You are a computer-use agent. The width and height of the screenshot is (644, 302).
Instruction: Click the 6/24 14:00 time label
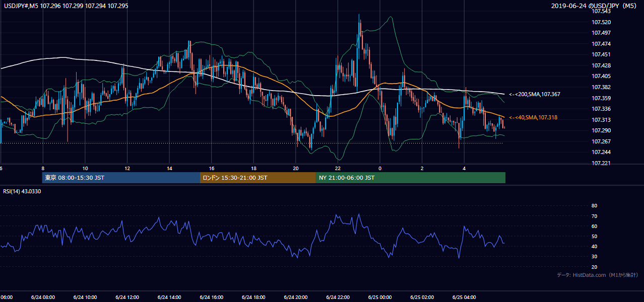pyautogui.click(x=169, y=297)
